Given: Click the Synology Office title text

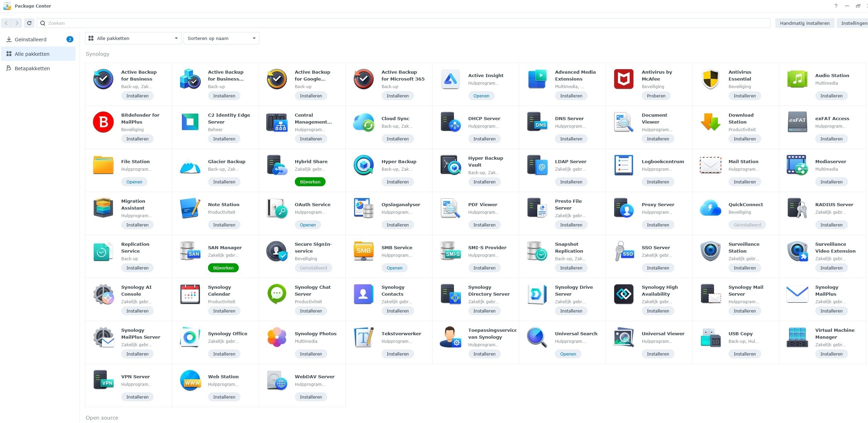Looking at the screenshot, I should (228, 334).
